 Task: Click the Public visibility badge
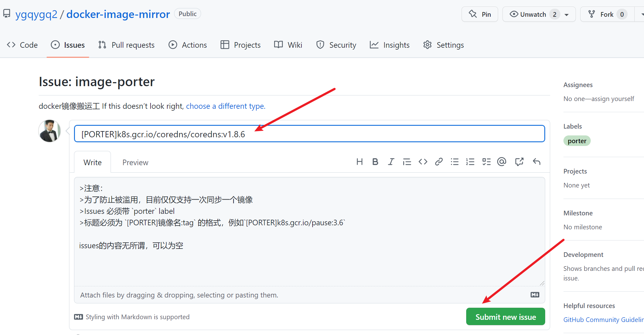point(187,14)
